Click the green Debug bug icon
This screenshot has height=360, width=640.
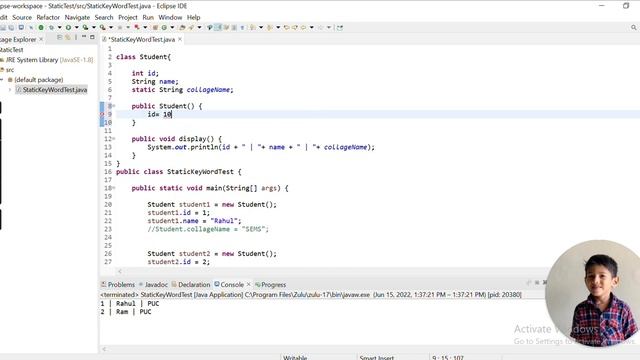click(x=51, y=27)
